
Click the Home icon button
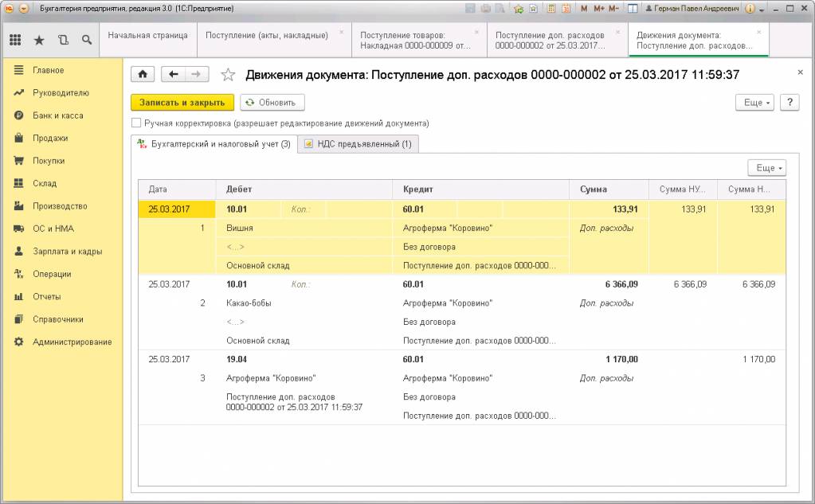143,74
